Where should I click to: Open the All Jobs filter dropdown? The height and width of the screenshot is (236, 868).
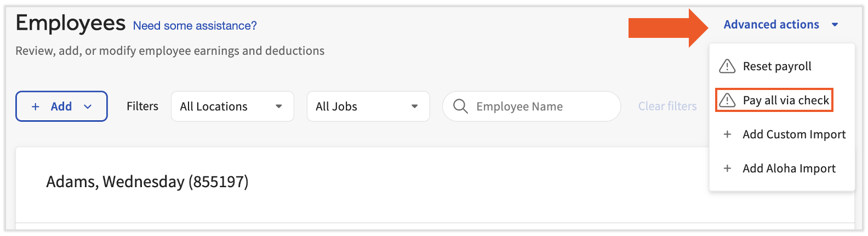(368, 106)
